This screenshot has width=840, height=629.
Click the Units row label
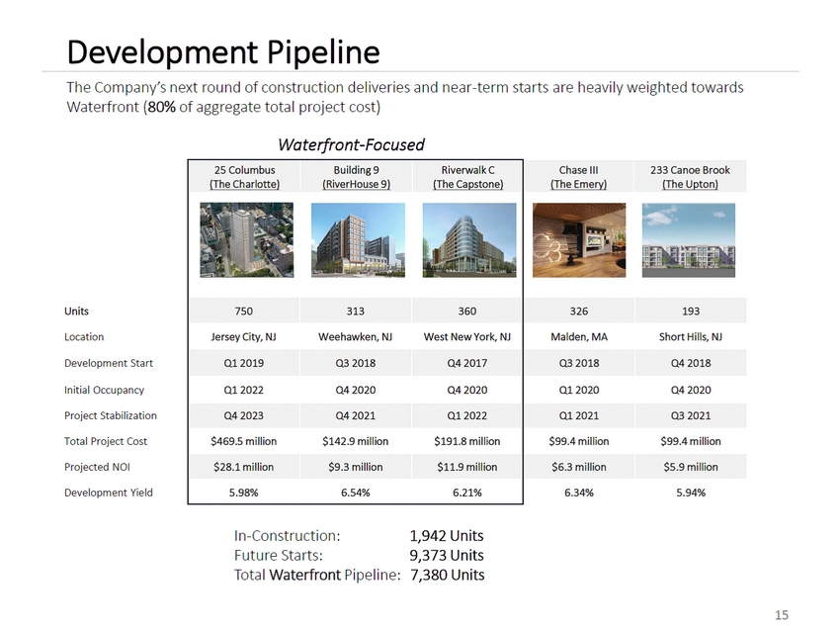(x=81, y=311)
